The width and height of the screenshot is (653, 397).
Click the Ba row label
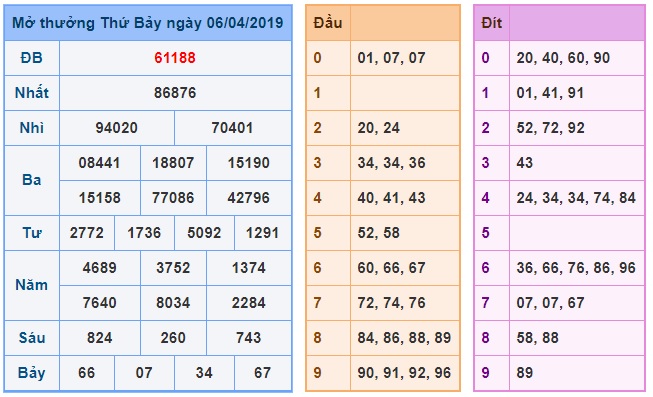click(32, 180)
